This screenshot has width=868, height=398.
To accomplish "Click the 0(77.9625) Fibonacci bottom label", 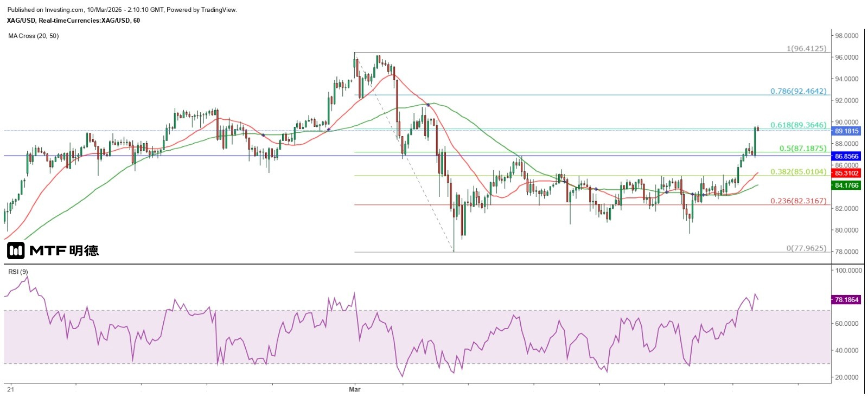I will tap(806, 248).
